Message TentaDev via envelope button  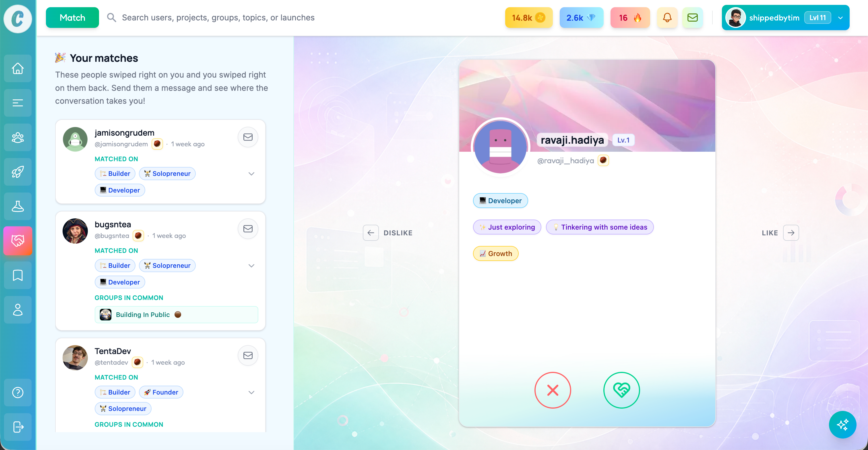(x=248, y=355)
